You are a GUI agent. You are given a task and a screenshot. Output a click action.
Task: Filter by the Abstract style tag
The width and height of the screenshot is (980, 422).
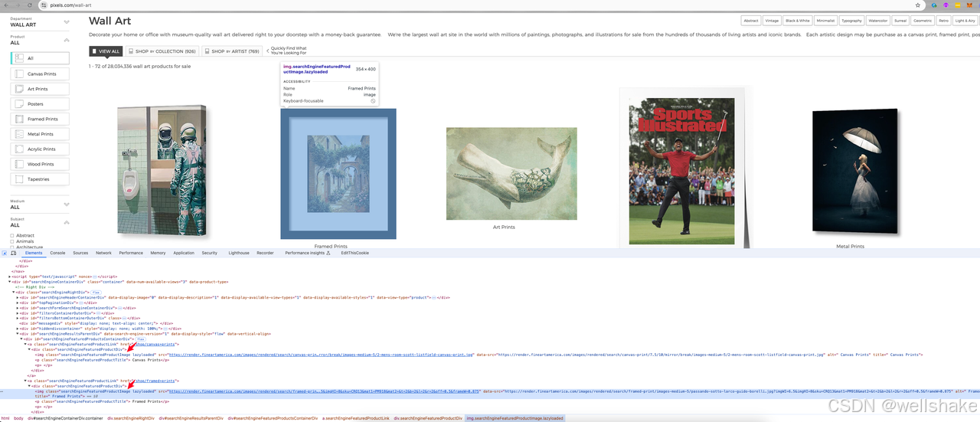click(x=751, y=21)
